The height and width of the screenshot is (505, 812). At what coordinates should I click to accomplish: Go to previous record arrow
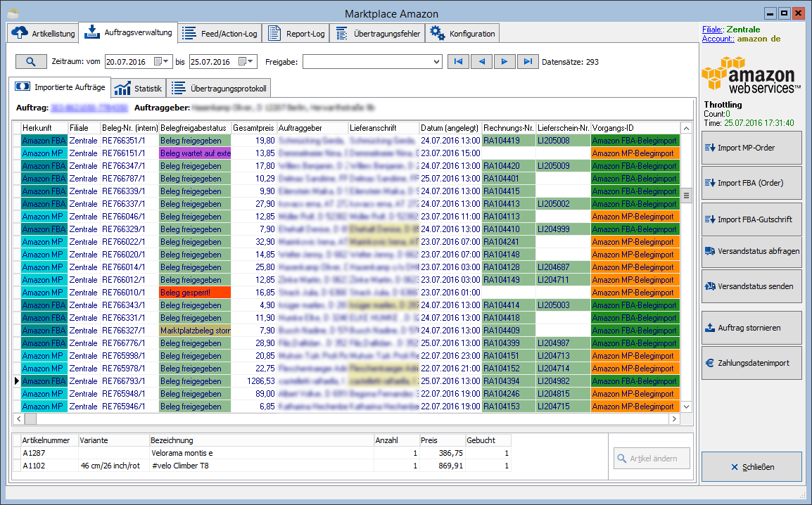tap(481, 62)
